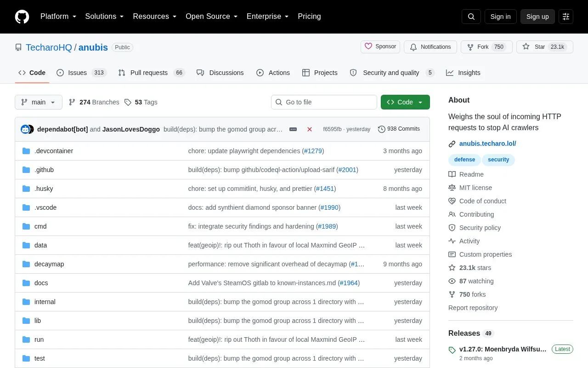Click the dependabot avatar icon

(25, 129)
